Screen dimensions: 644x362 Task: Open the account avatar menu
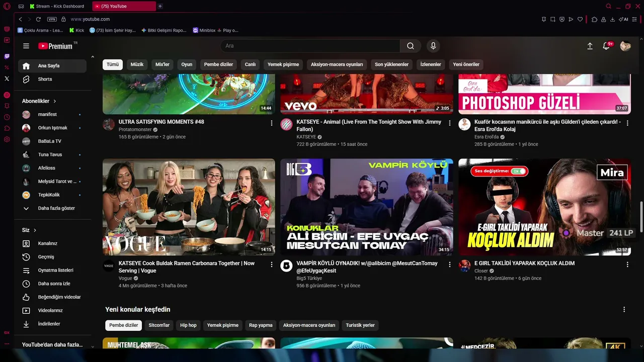625,46
